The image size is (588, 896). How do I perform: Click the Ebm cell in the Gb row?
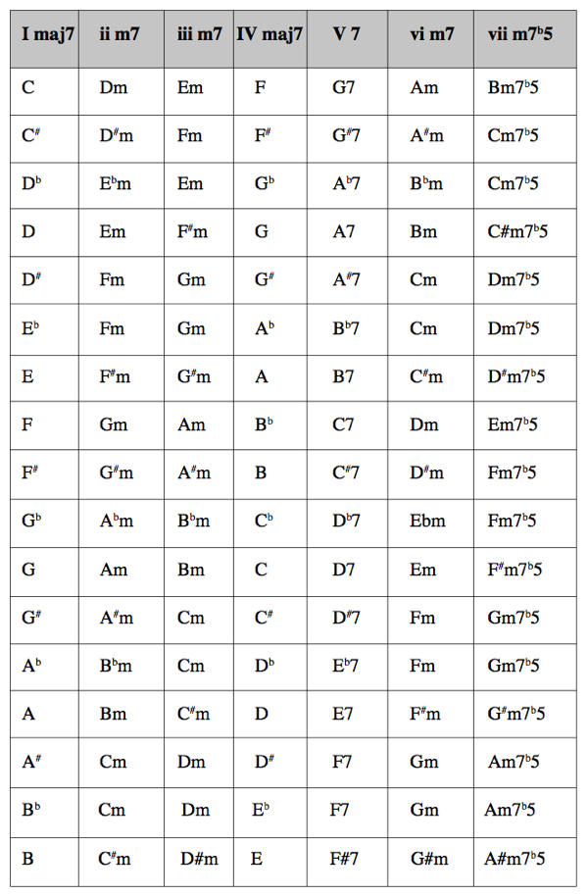click(x=430, y=523)
